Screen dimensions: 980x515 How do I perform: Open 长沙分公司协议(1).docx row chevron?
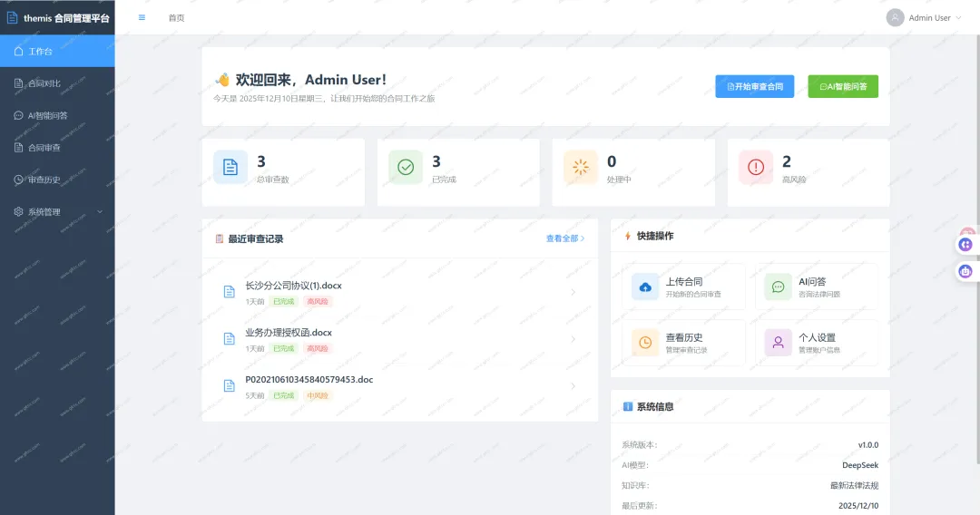(x=573, y=292)
